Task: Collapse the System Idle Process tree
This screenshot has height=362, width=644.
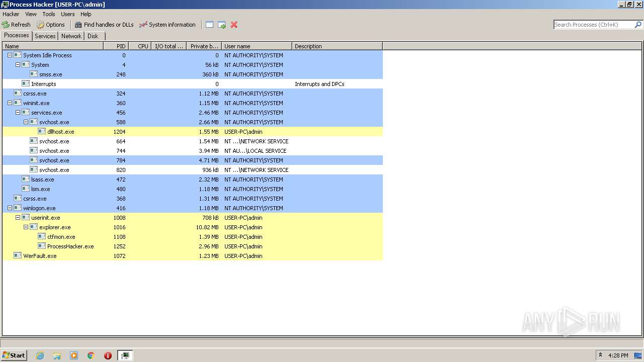Action: click(x=10, y=55)
